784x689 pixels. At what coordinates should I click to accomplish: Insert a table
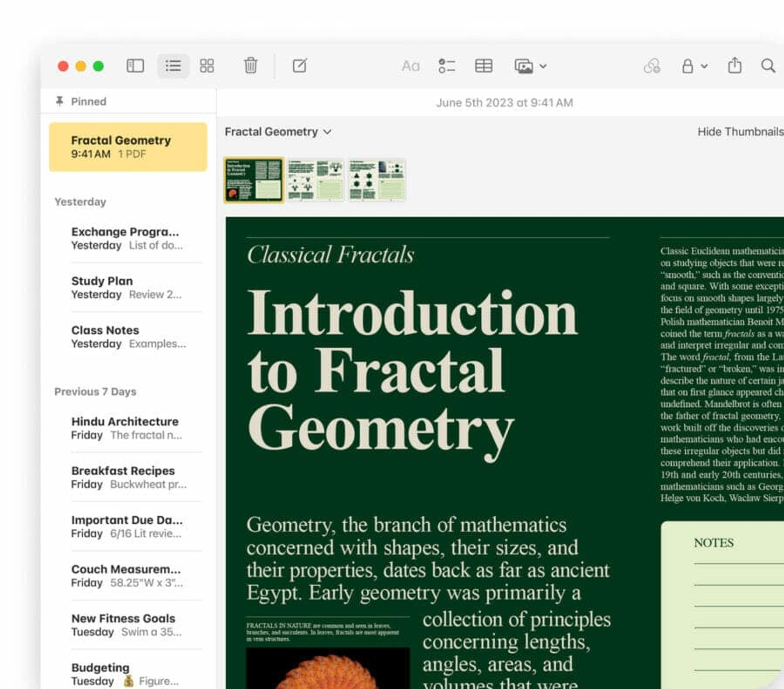click(483, 66)
